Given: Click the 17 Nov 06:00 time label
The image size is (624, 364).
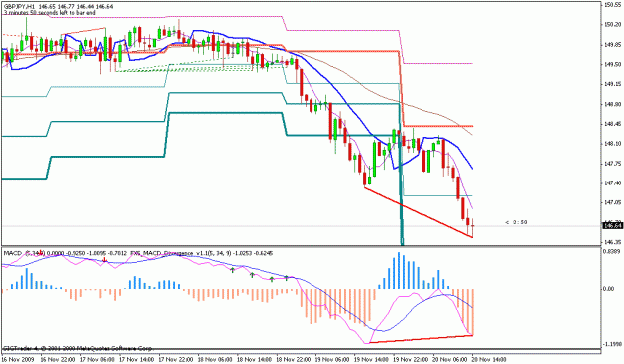Looking at the screenshot, I should click(x=97, y=360).
